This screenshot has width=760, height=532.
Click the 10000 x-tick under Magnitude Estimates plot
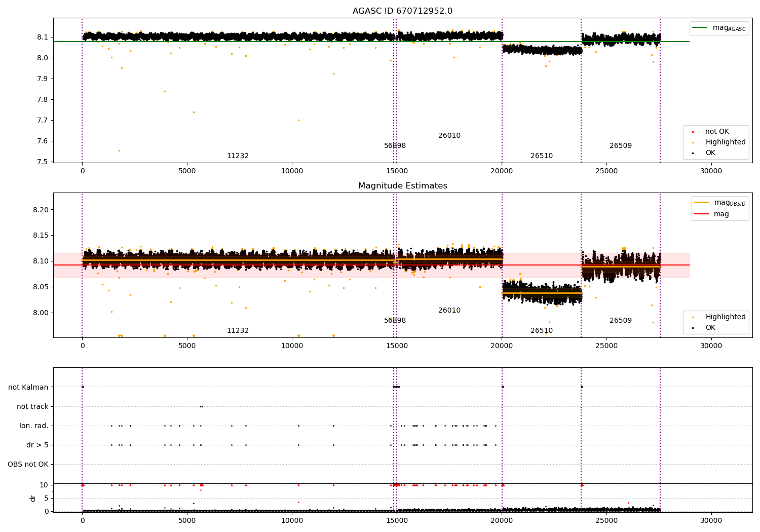tap(292, 346)
